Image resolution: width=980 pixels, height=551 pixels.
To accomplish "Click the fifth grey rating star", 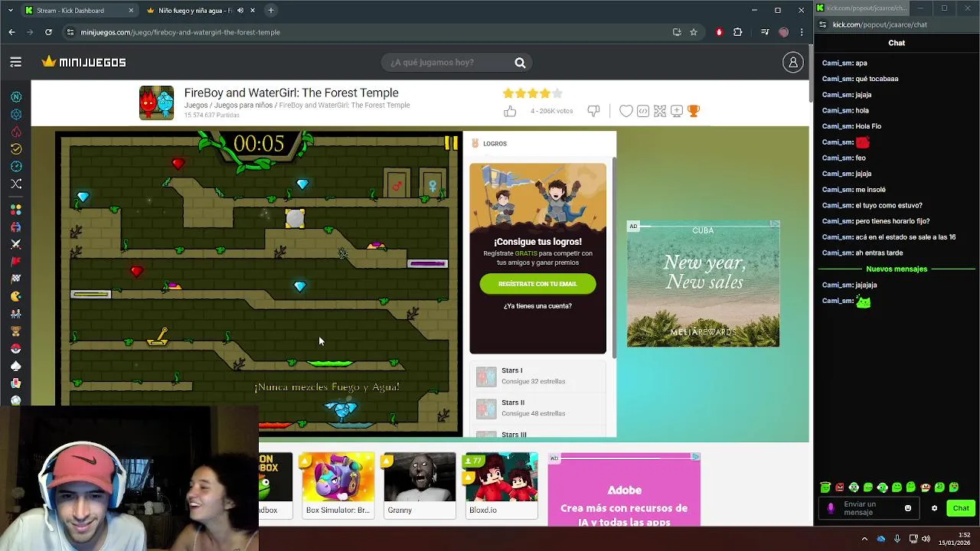I will click(557, 93).
